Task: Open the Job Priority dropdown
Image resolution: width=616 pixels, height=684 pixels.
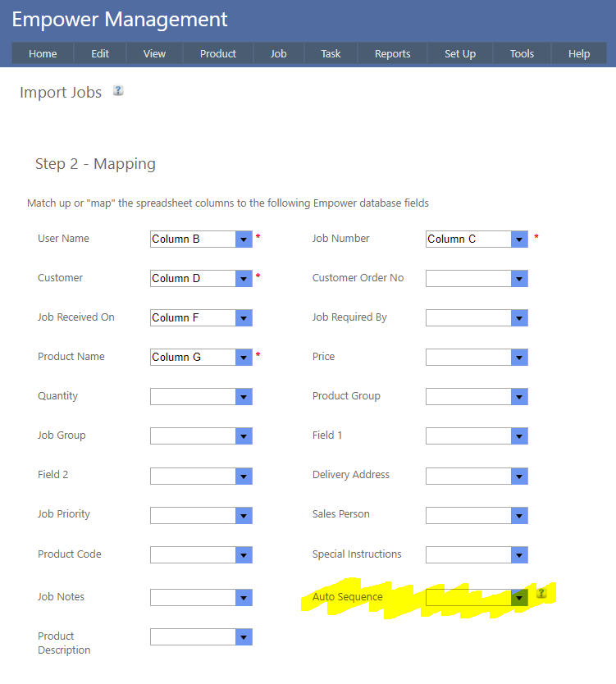Action: coord(244,515)
